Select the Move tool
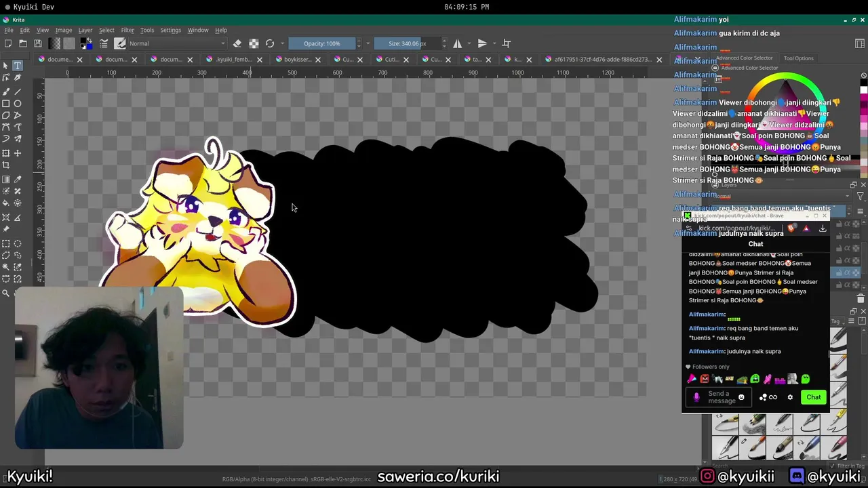The height and width of the screenshot is (488, 868). point(18,153)
